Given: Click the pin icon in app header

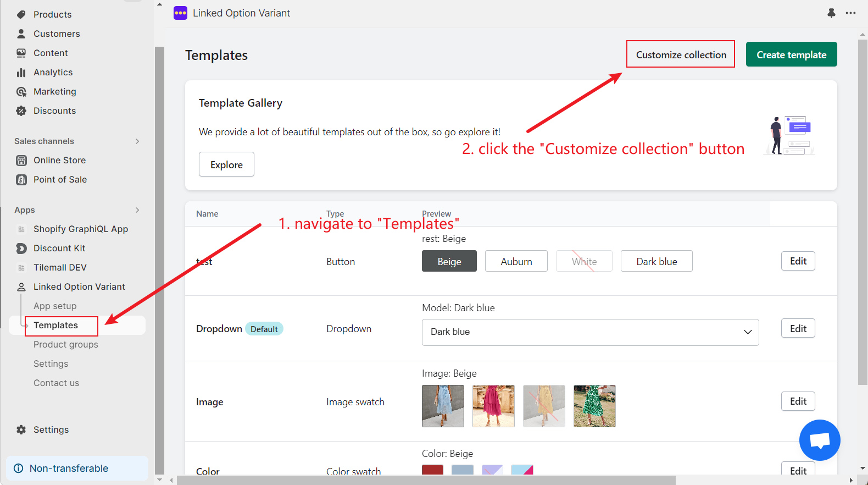Looking at the screenshot, I should pos(831,13).
